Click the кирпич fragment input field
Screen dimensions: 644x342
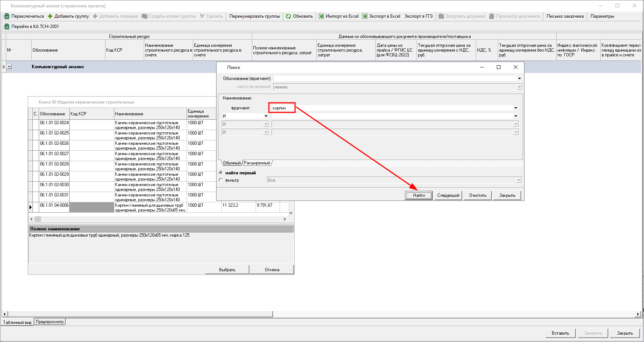click(282, 108)
